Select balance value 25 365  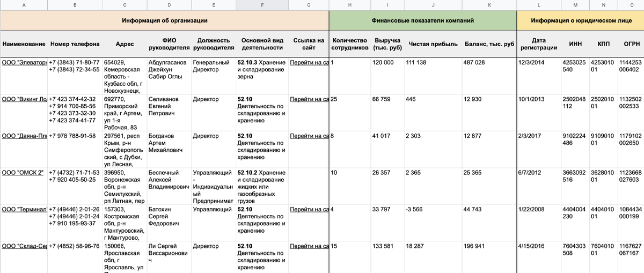(x=489, y=186)
